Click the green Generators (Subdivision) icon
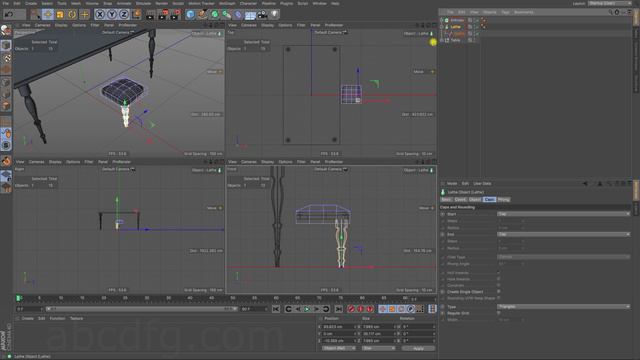This screenshot has width=640, height=360. click(x=215, y=15)
